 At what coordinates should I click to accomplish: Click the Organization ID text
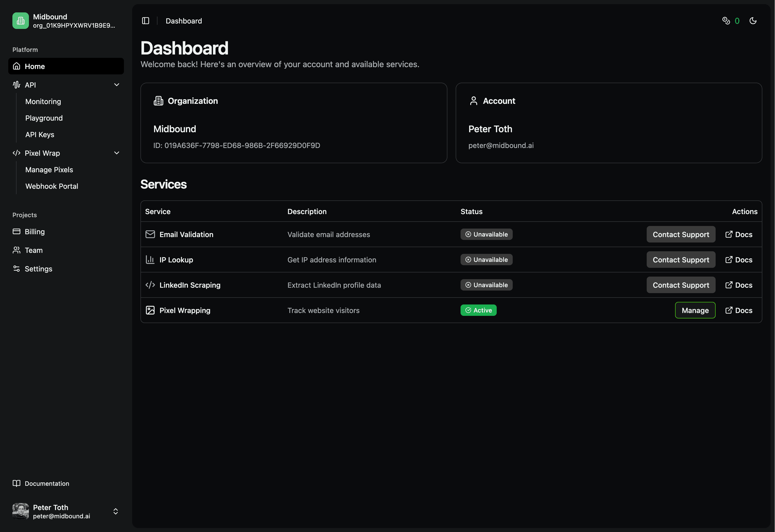[237, 145]
